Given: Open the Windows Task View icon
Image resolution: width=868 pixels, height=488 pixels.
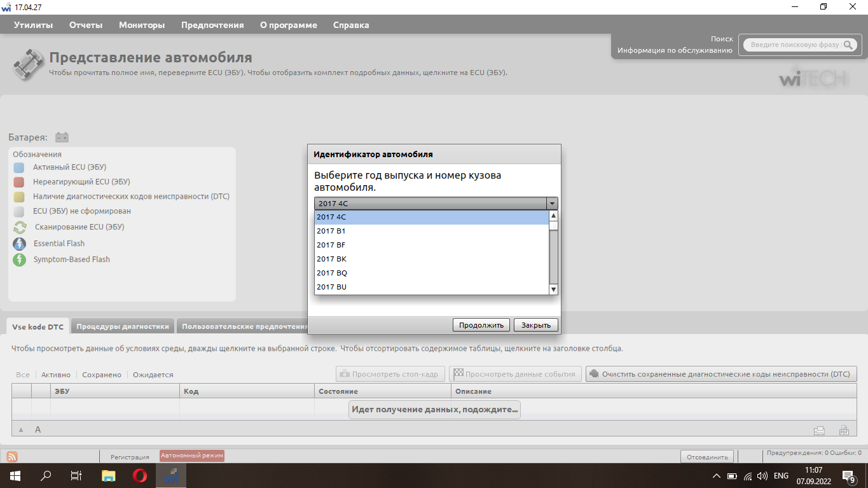Looking at the screenshot, I should click(76, 475).
